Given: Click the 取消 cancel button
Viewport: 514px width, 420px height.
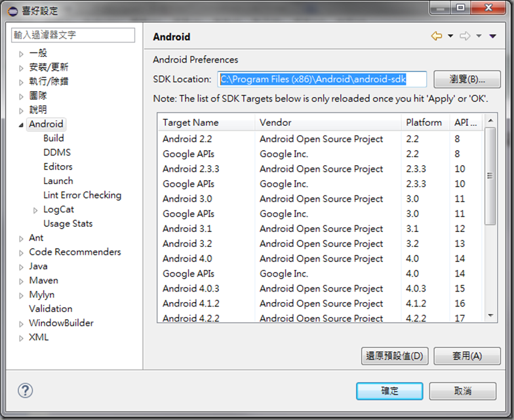Looking at the screenshot, I should (463, 391).
